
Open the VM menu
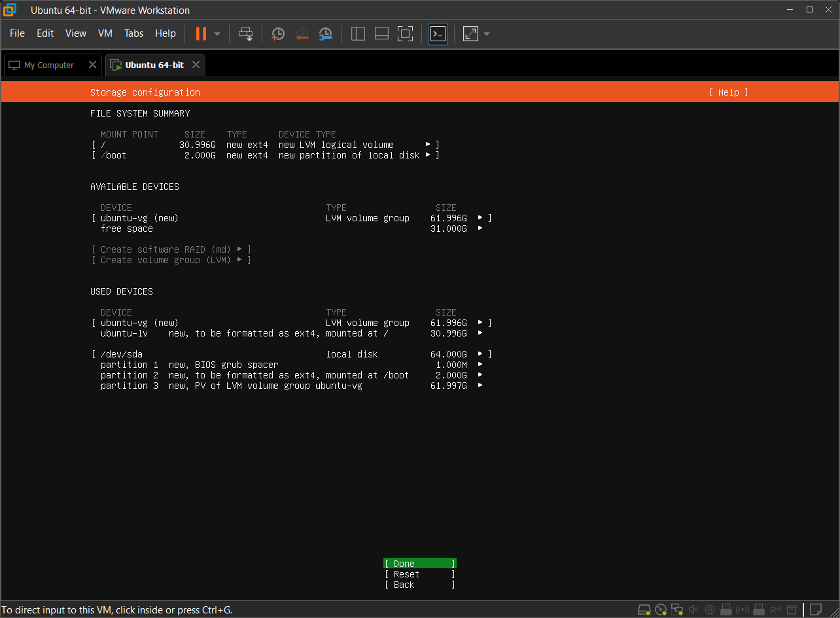[x=105, y=33]
